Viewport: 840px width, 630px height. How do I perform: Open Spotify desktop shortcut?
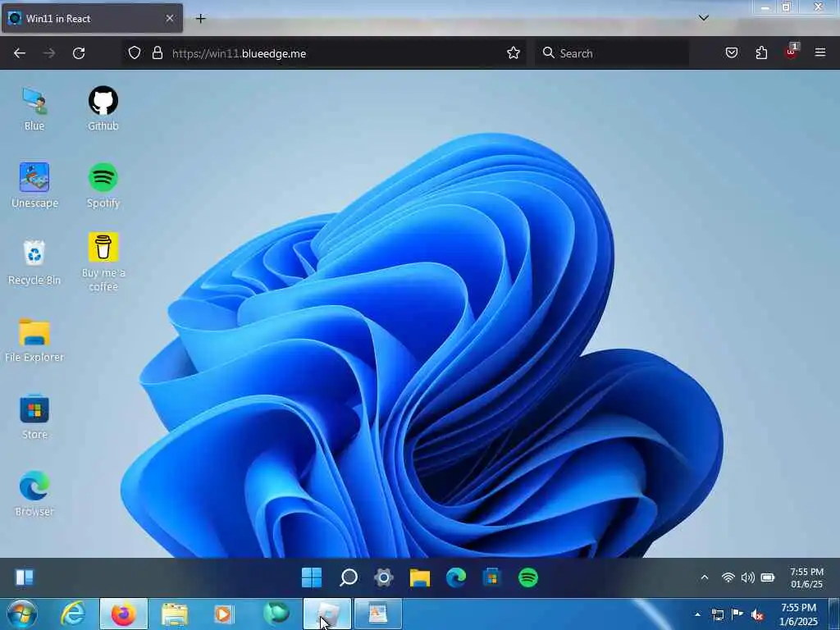click(x=103, y=186)
